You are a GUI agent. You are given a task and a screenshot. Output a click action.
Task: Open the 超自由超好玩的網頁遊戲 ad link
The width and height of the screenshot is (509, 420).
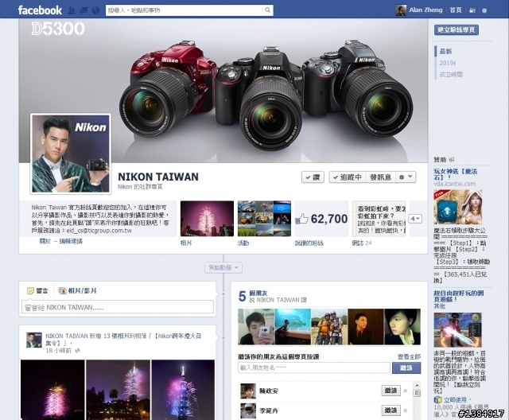pyautogui.click(x=459, y=296)
